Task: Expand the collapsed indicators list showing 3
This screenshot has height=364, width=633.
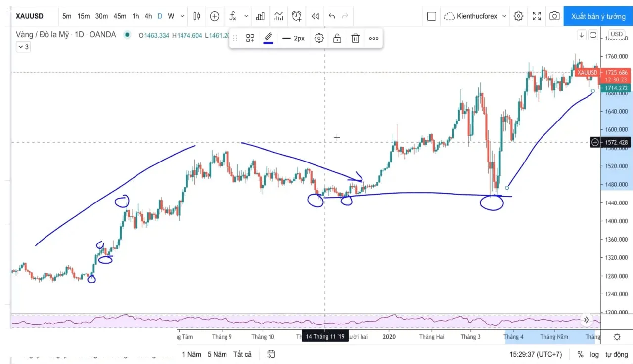Action: (x=23, y=47)
